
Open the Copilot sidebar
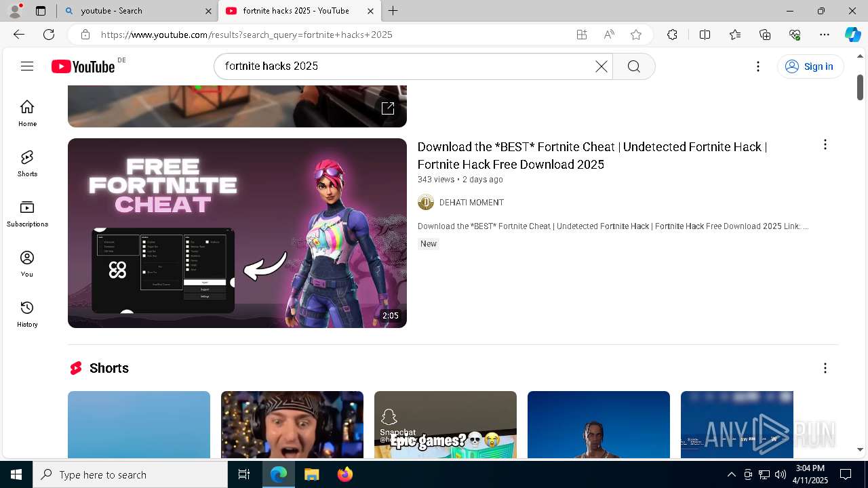[852, 35]
